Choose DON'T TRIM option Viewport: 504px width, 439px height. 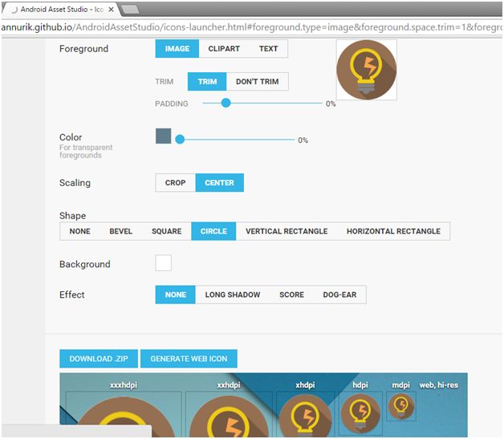coord(257,82)
